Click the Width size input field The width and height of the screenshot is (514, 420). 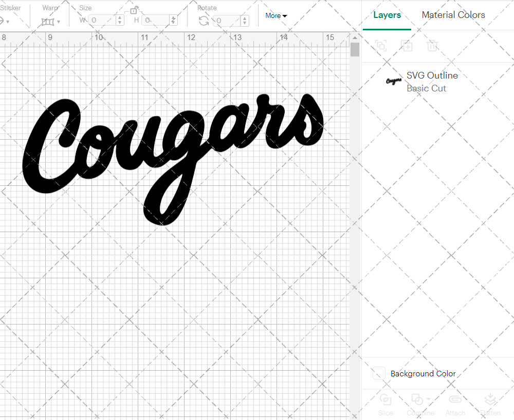pyautogui.click(x=103, y=21)
